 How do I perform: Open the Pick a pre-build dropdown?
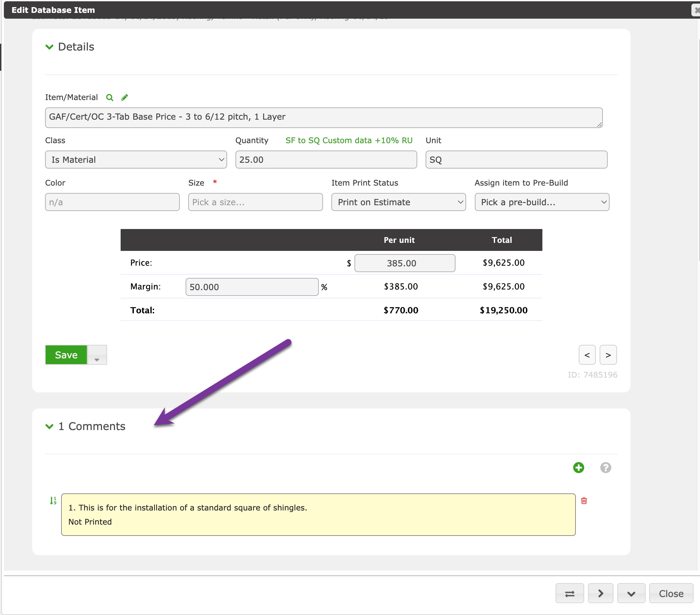pos(541,202)
